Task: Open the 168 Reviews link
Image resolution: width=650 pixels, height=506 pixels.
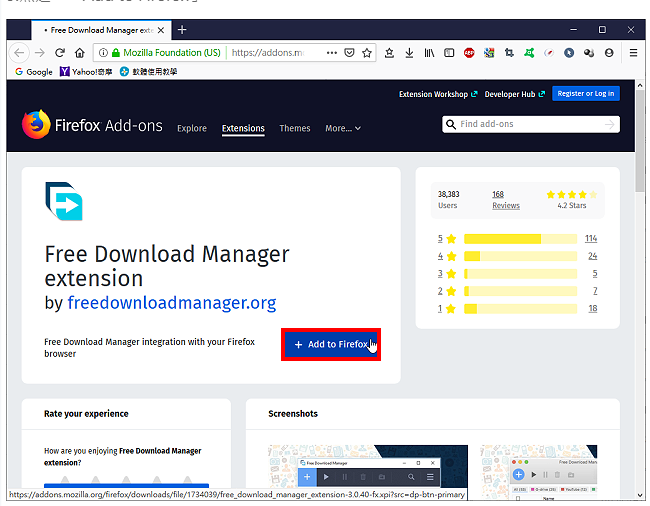Action: [506, 200]
